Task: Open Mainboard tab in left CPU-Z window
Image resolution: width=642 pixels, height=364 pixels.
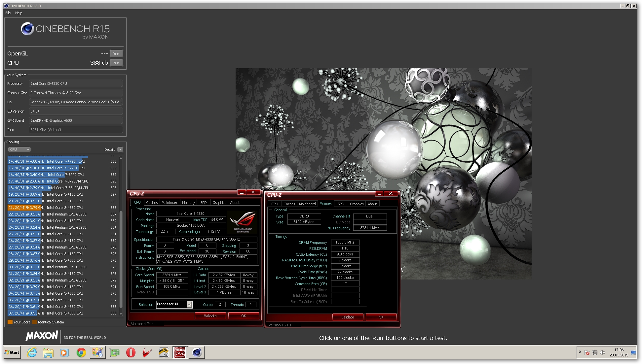Action: (170, 203)
